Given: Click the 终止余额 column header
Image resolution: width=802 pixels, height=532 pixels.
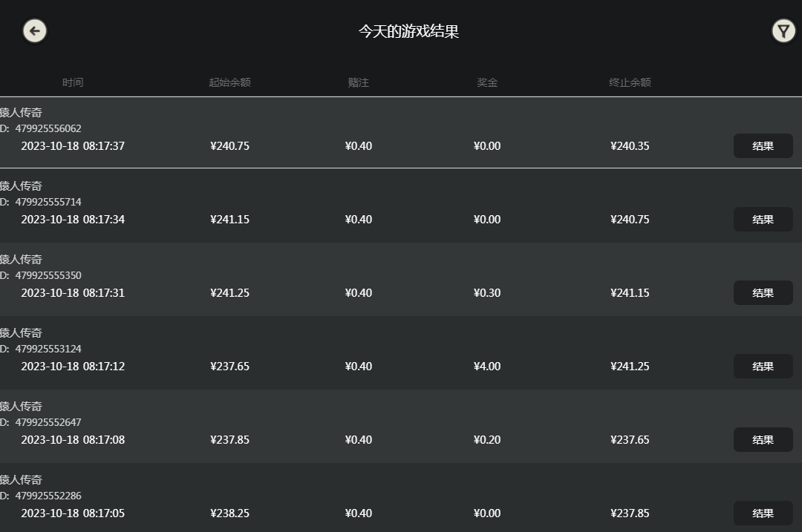Looking at the screenshot, I should pyautogui.click(x=630, y=82).
